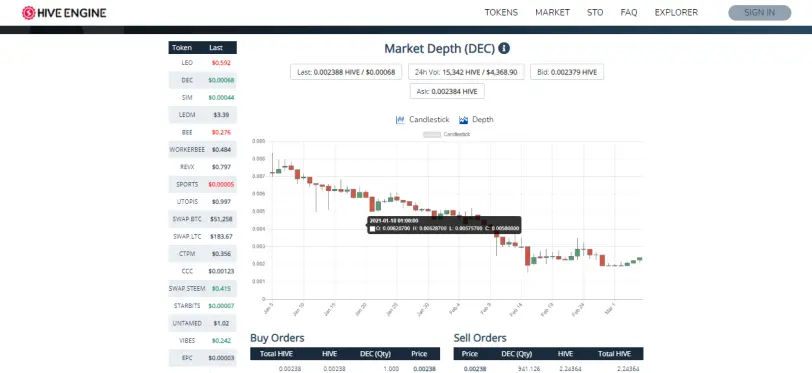The image size is (812, 373).
Task: Select the Depth chart icon
Action: (x=463, y=120)
